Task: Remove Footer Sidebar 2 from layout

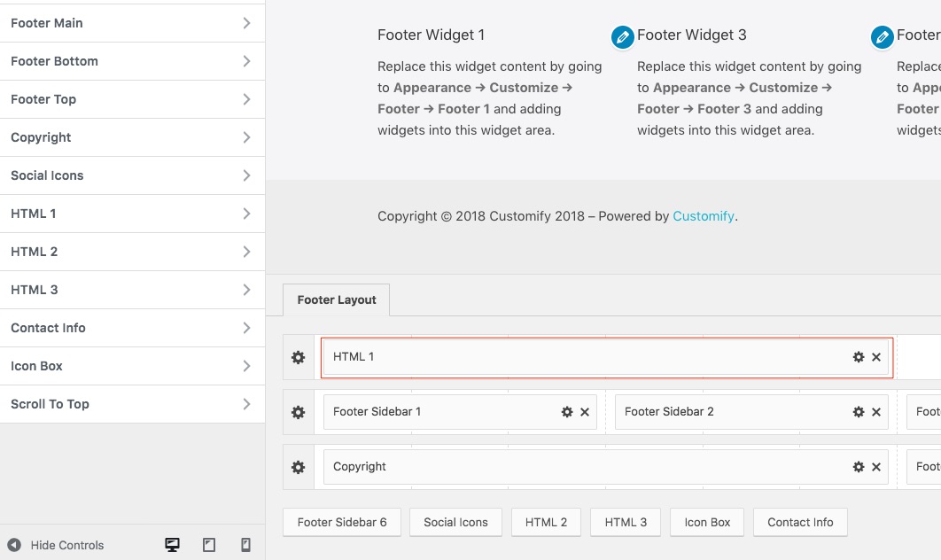Action: [876, 412]
